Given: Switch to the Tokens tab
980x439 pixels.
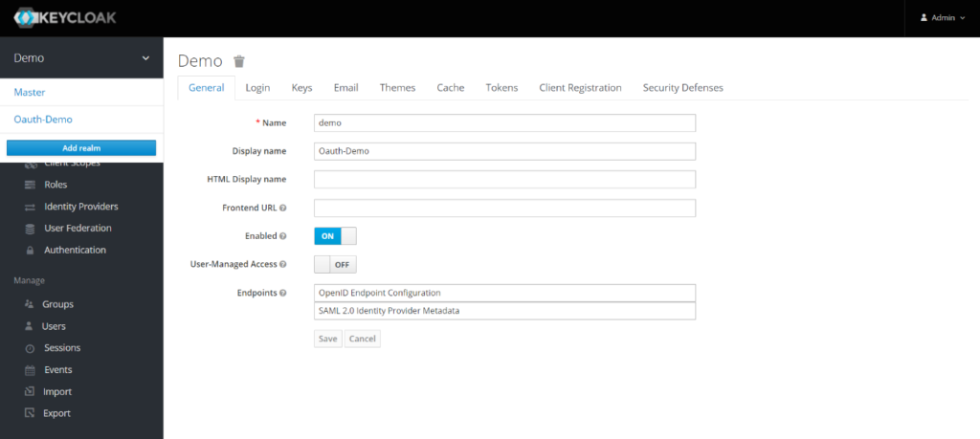Looking at the screenshot, I should pyautogui.click(x=501, y=88).
